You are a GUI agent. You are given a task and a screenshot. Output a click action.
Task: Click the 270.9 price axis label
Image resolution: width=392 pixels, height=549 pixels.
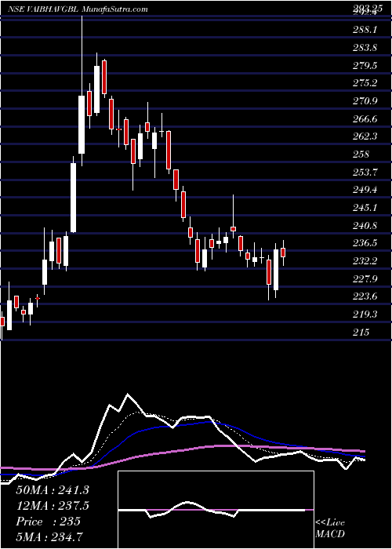tap(365, 101)
